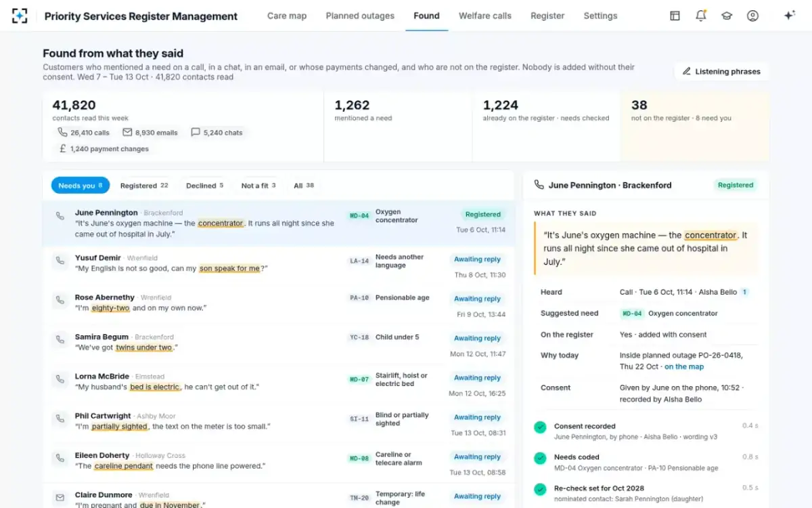Image resolution: width=812 pixels, height=508 pixels.
Task: Select the Not a fit filter
Action: (x=258, y=186)
